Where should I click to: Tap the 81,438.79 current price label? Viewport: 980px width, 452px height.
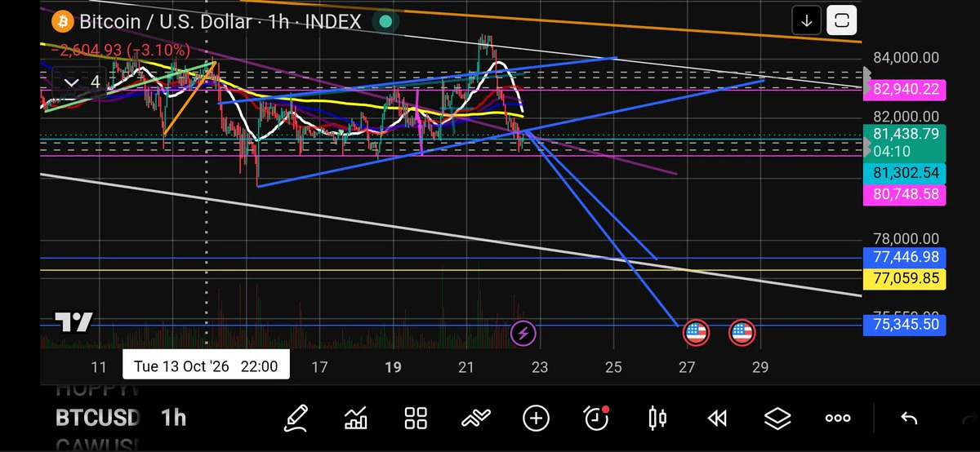[x=905, y=143]
